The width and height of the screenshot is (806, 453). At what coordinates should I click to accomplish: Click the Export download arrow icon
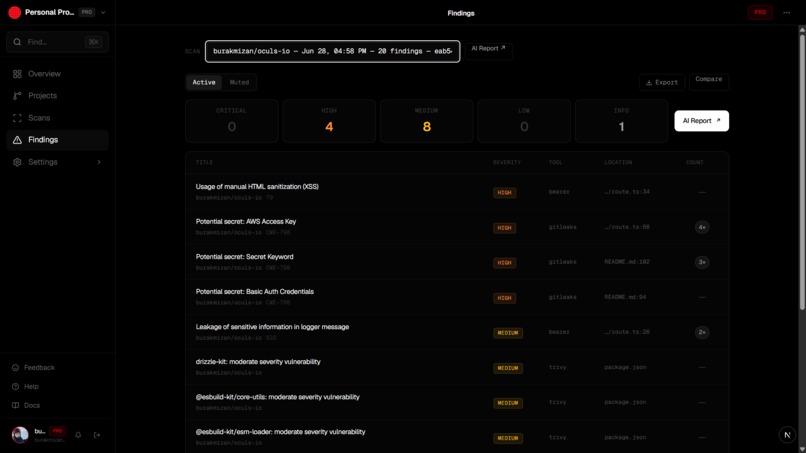coord(649,82)
